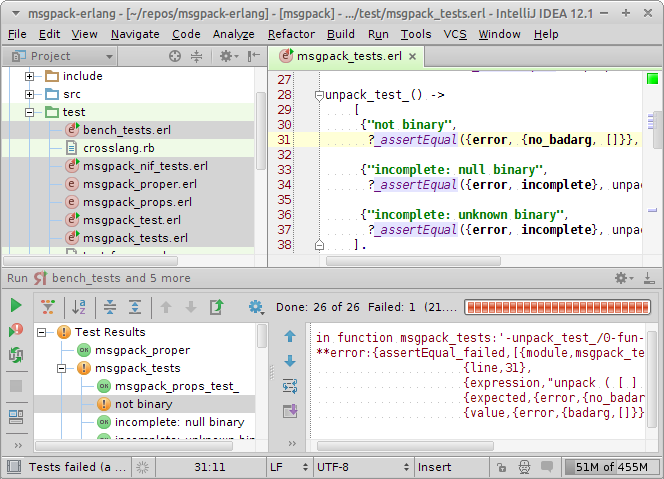664x479 pixels.
Task: Console up stack trace blue arrow
Action: point(290,336)
